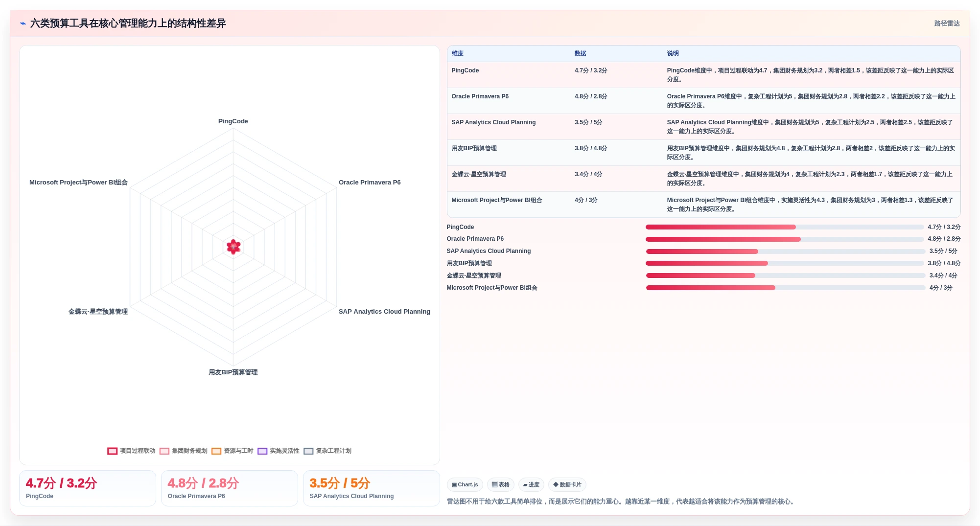Toggle the 实施灵活性 legend series
Viewport: 980px width, 526px height.
pos(279,451)
